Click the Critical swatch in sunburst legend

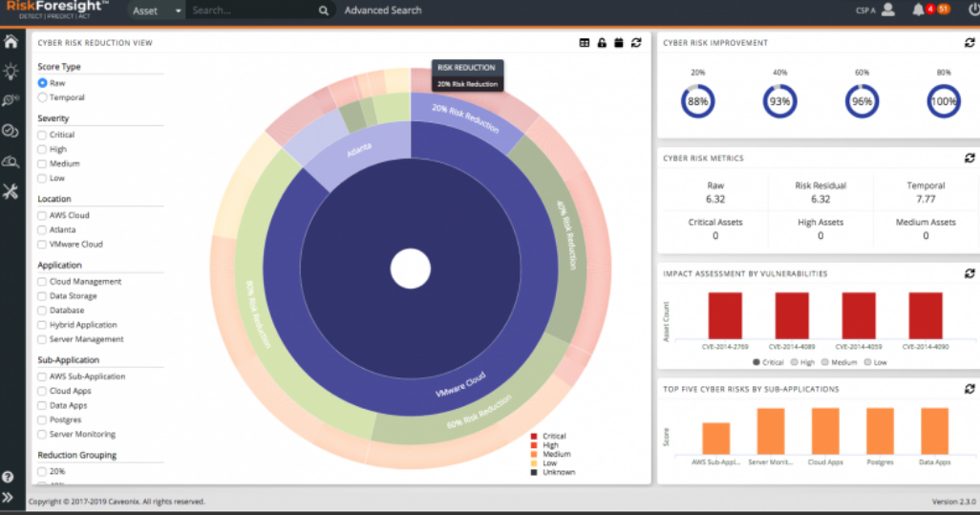click(x=534, y=437)
